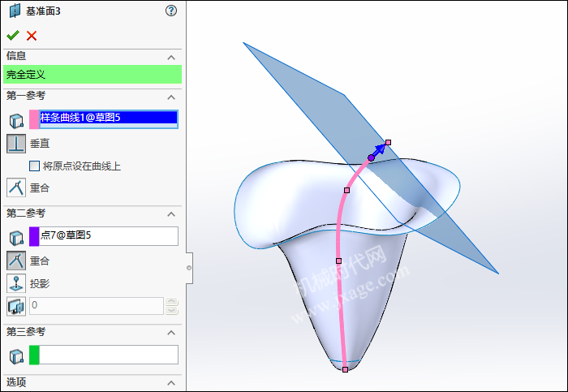Click the pink first reference color swatch
This screenshot has height=392, width=568.
[34, 119]
